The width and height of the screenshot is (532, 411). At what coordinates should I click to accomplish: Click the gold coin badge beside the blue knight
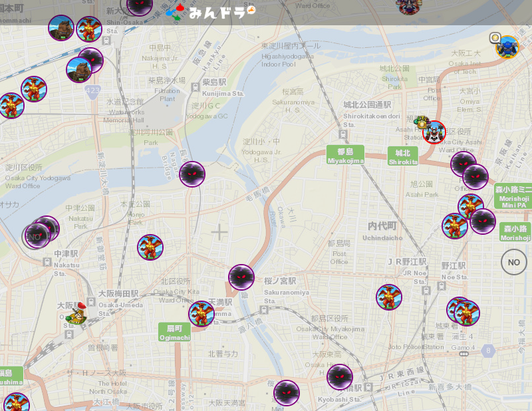click(x=495, y=38)
